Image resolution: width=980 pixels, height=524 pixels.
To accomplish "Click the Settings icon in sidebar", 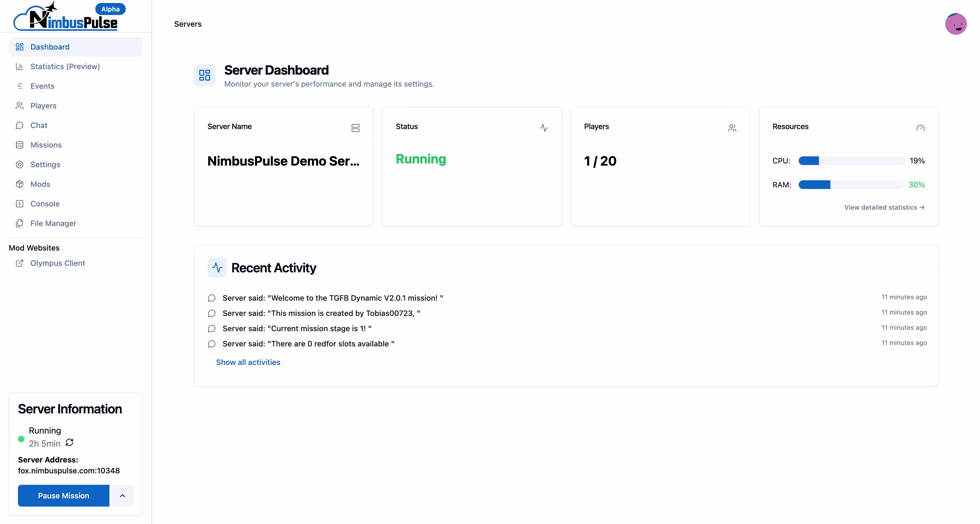I will [19, 164].
